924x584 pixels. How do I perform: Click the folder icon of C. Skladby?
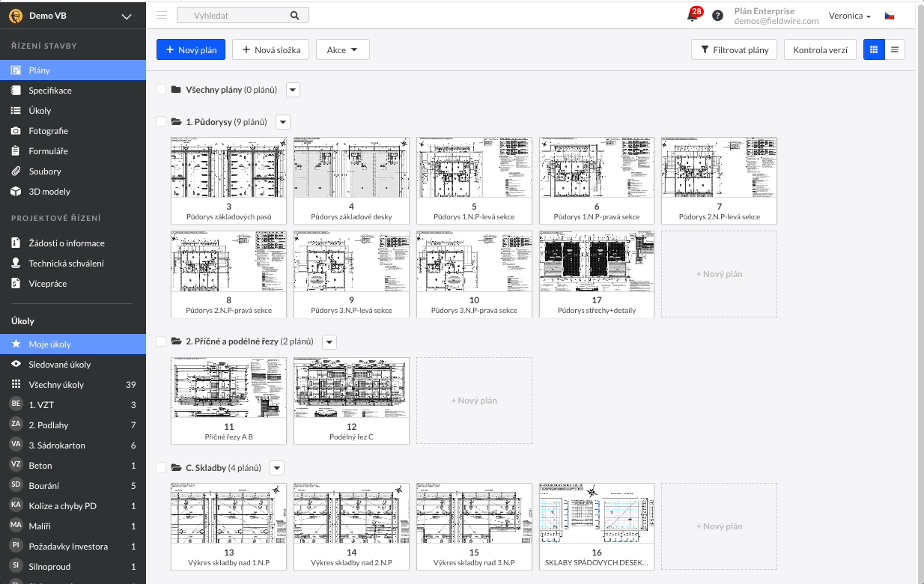pyautogui.click(x=177, y=468)
